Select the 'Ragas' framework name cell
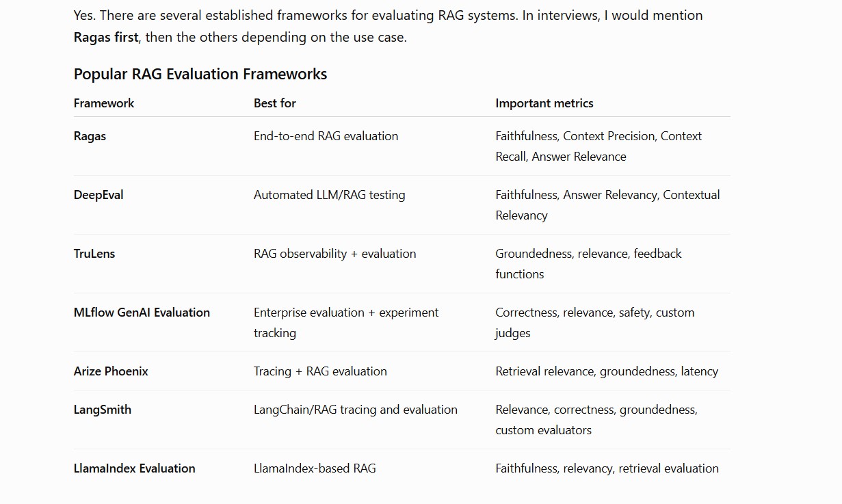 point(90,136)
